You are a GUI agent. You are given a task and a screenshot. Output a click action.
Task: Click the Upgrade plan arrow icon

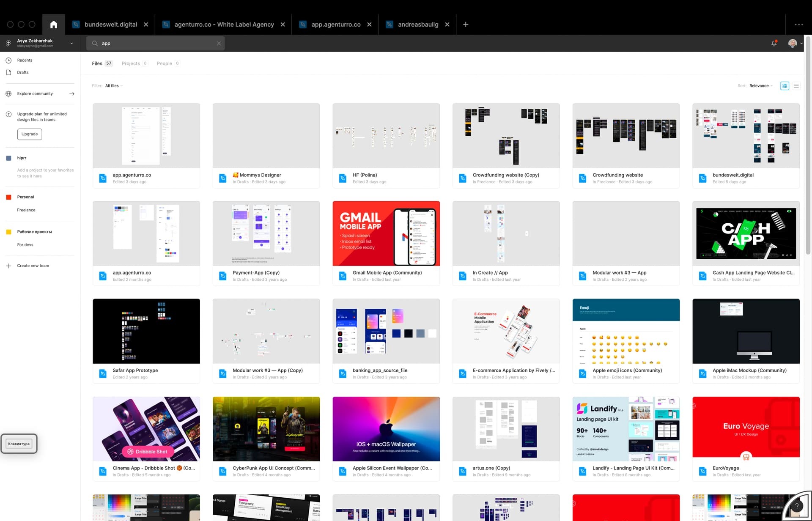tap(8, 114)
